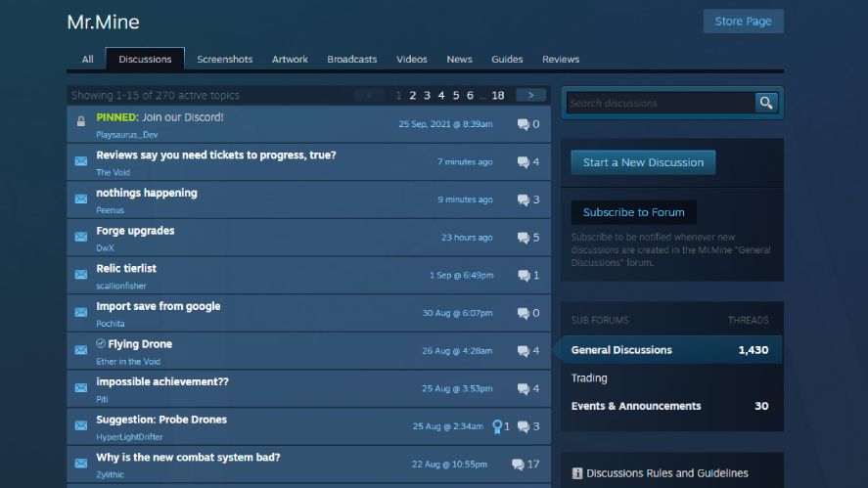
Task: Click reply bubble icon on Flying Drone row
Action: [x=524, y=351]
